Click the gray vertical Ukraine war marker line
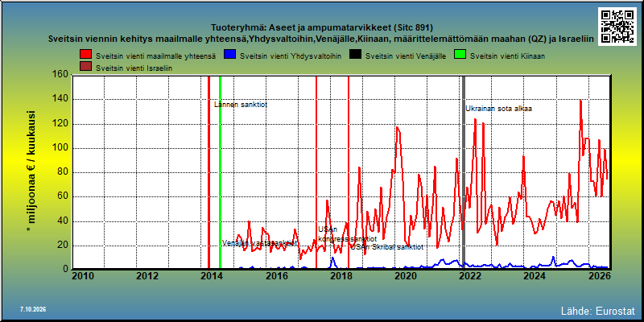 (x=464, y=172)
